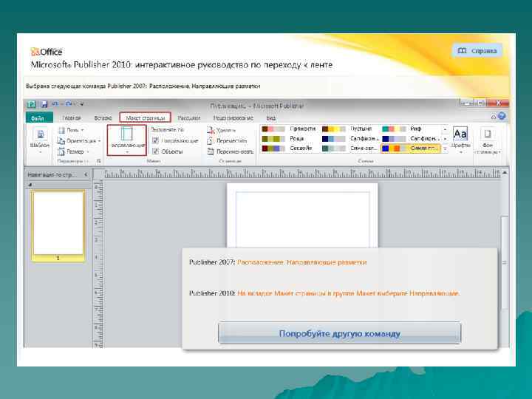Click the Фон (Background) icon
The height and width of the screenshot is (399, 532).
point(488,134)
